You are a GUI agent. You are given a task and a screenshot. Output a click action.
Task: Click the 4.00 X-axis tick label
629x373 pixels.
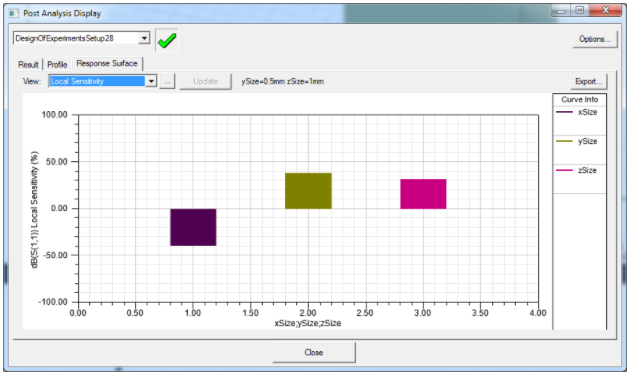point(538,313)
